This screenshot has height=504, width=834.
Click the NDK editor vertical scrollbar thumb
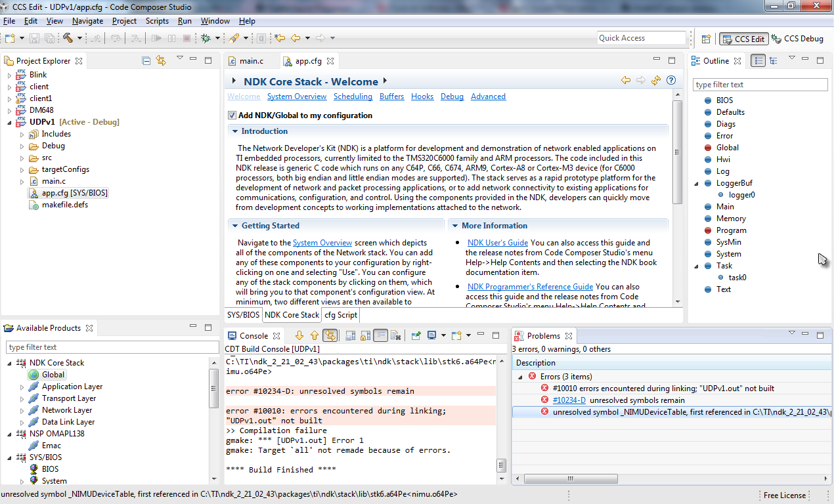coord(678,152)
